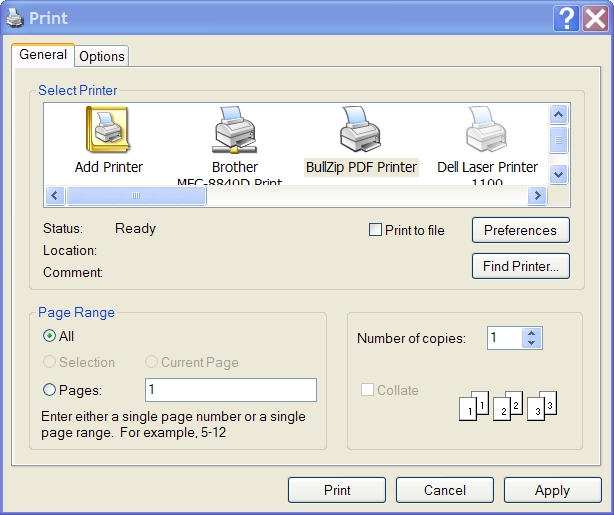Click the collate pages preview illustration

pos(508,406)
